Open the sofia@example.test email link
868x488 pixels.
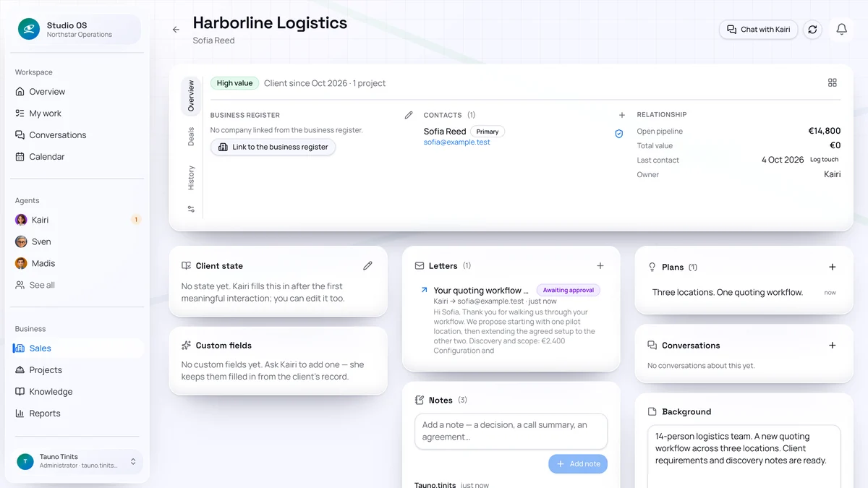[x=457, y=142]
